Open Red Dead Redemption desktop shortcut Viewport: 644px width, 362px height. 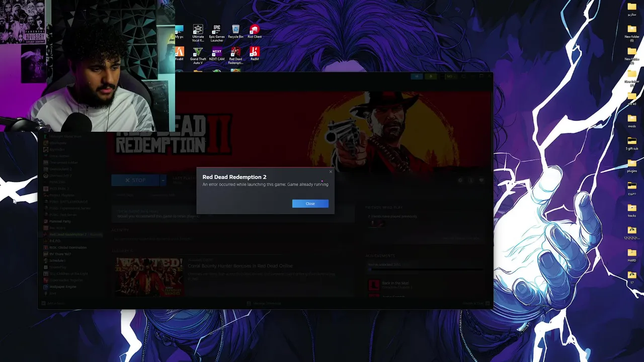click(x=235, y=55)
